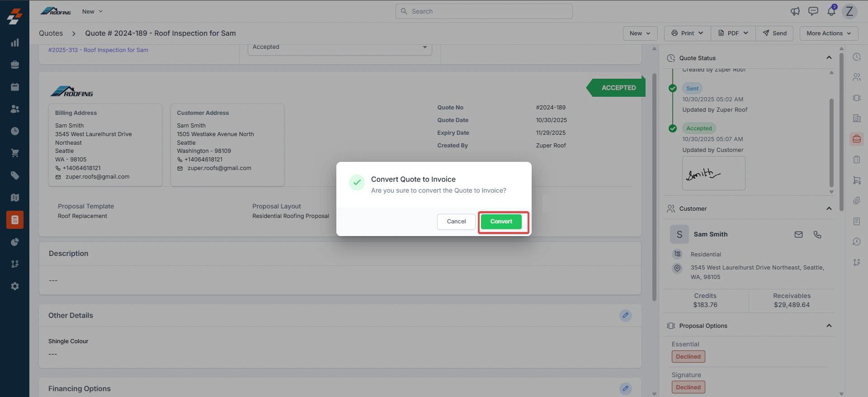Open the Print dropdown
This screenshot has height=397, width=868.
click(x=687, y=33)
